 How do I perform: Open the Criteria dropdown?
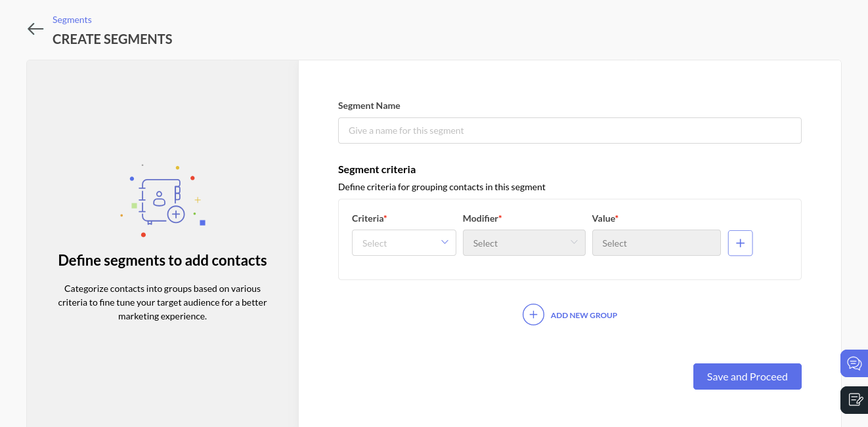coord(404,243)
